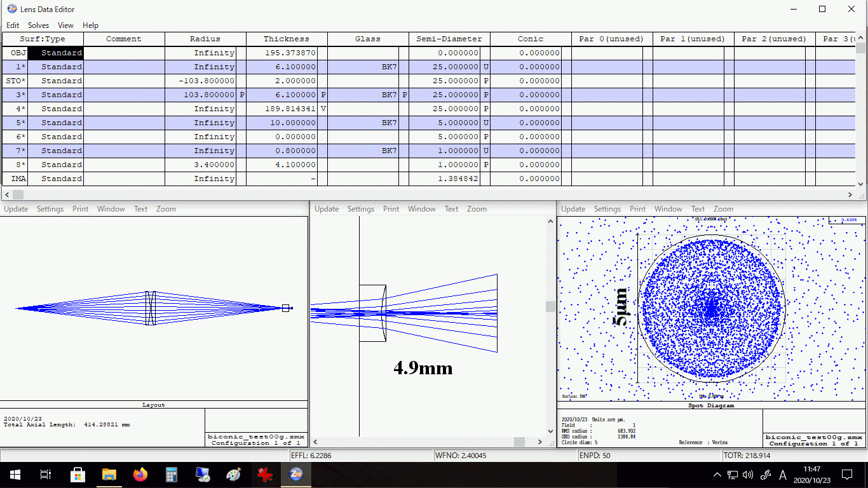The width and height of the screenshot is (868, 488).
Task: Click the P solve marker on surface 3 radius
Action: point(241,95)
